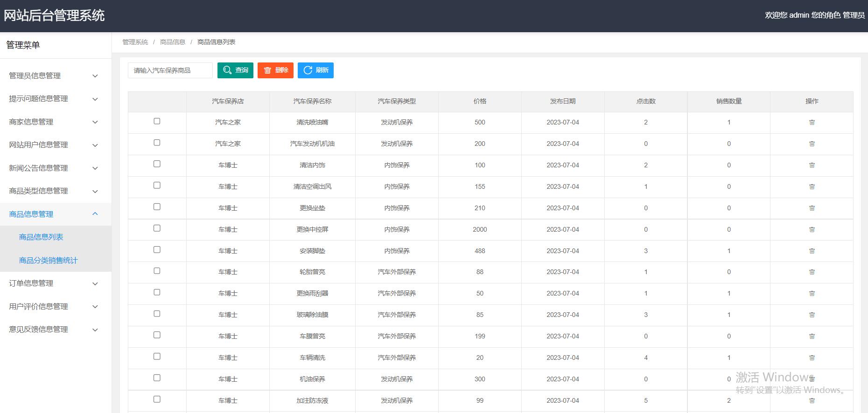Click the 销售数量 column header
This screenshot has height=413, width=868.
coord(729,101)
